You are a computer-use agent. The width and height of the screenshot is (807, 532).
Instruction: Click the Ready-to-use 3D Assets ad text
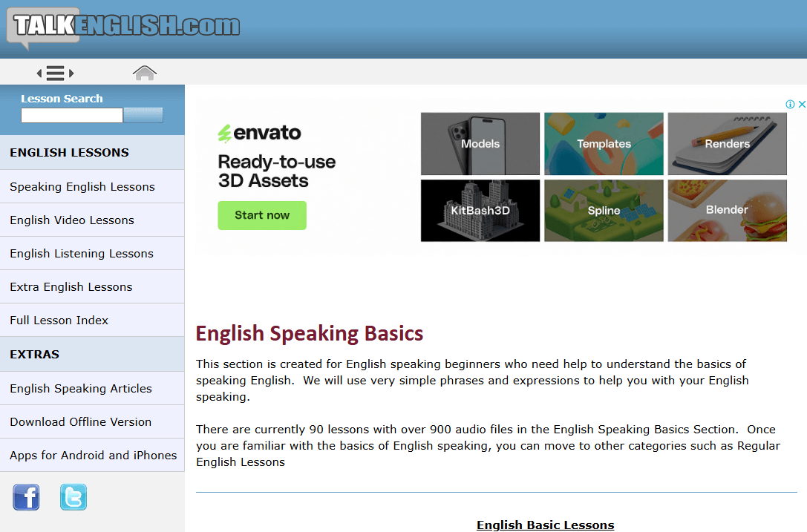click(276, 171)
